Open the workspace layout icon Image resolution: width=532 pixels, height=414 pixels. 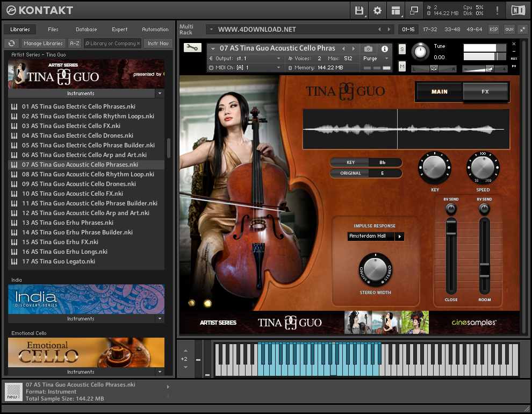[396, 11]
